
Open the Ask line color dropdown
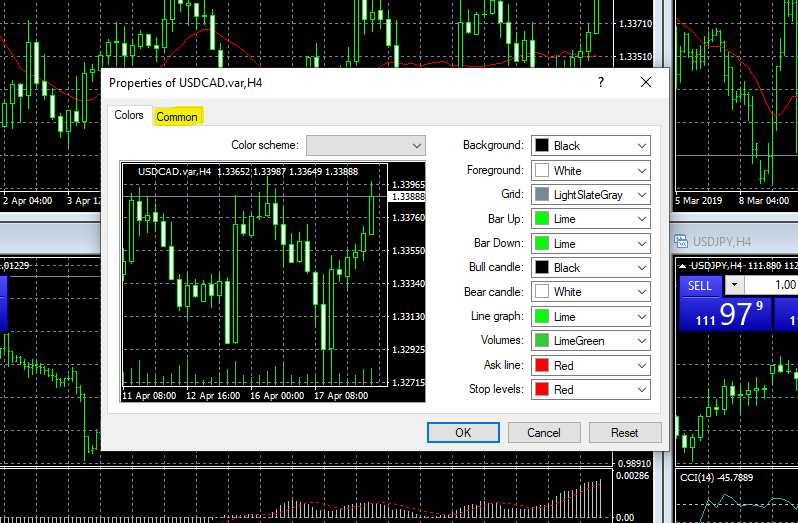(590, 365)
